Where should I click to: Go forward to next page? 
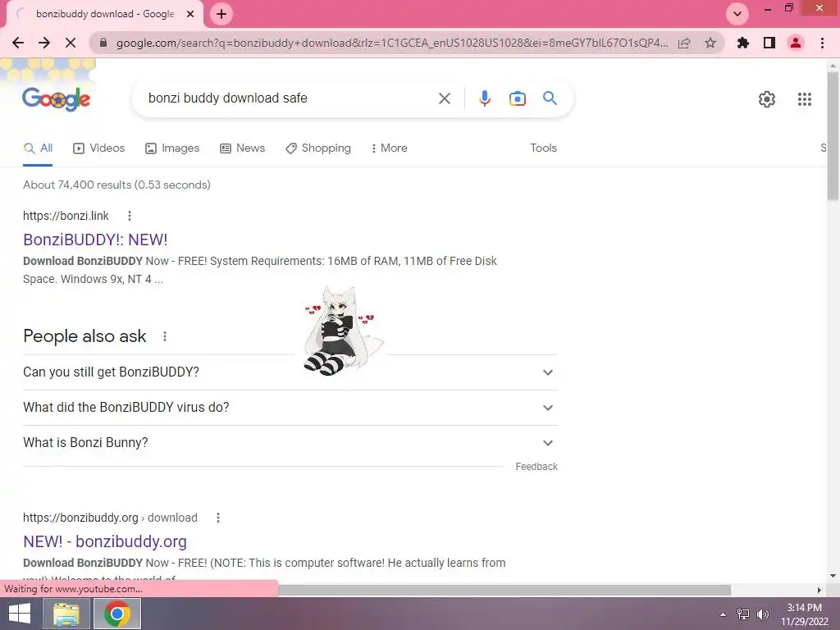pos(44,43)
